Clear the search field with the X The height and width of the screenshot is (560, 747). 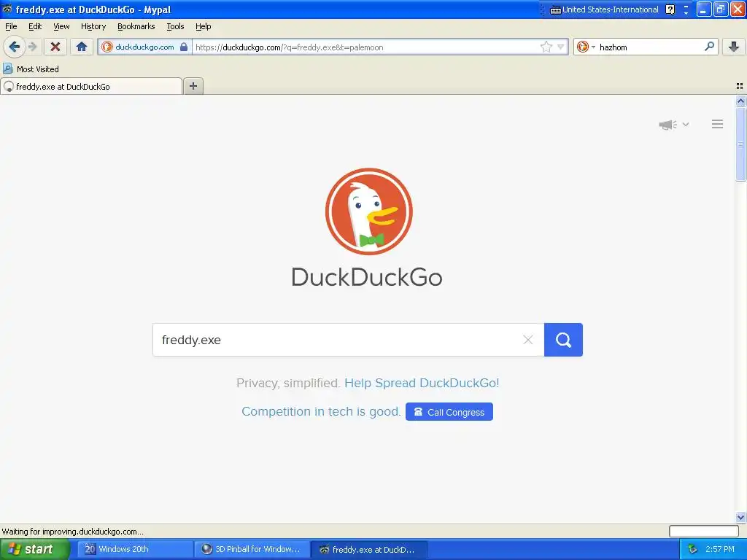point(528,340)
